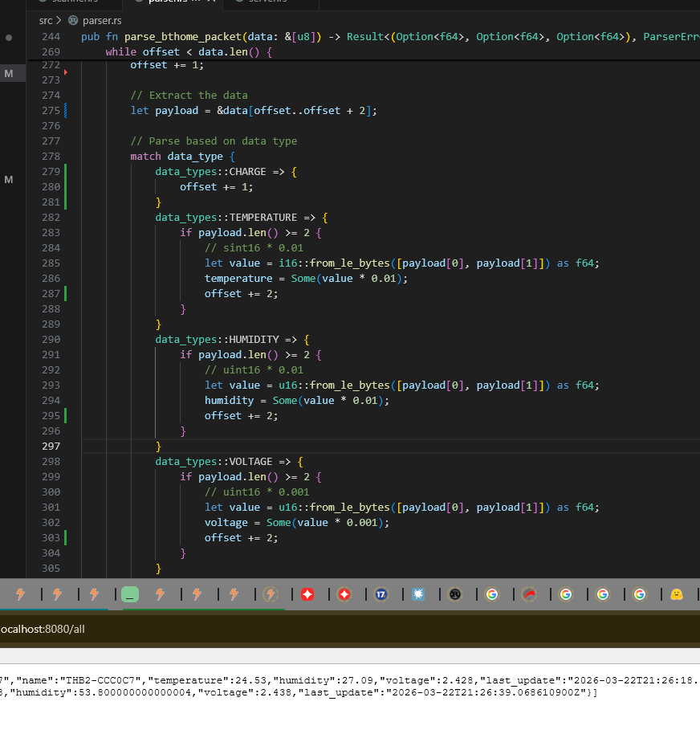Click the red deleted-lines arrow at line 273
This screenshot has width=700, height=730.
tap(66, 72)
